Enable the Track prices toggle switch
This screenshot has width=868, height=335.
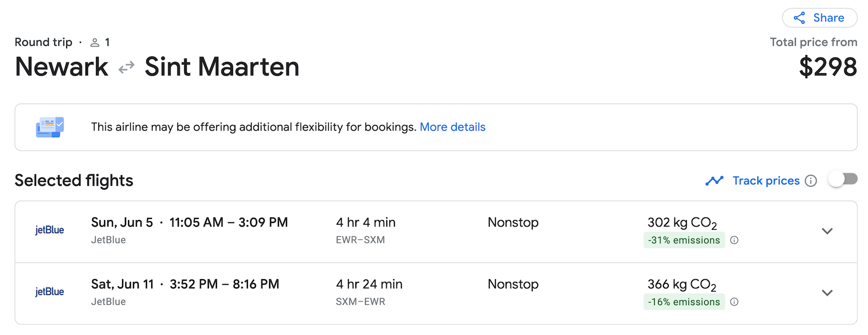point(842,177)
